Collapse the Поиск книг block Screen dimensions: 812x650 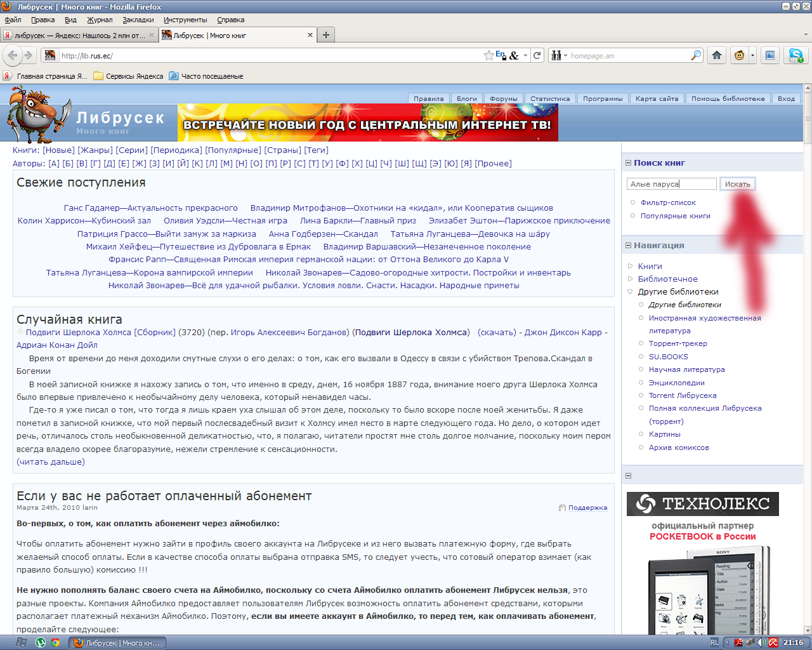pos(629,163)
